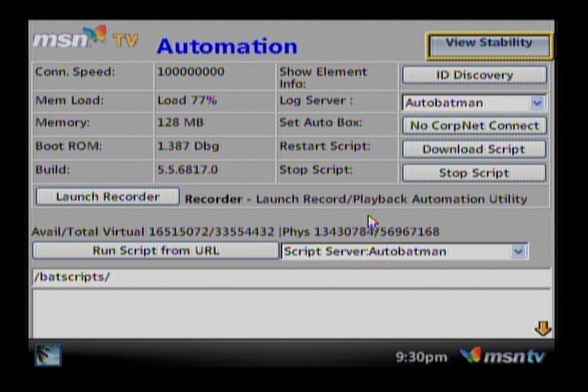
Task: Click the msn TV logo in the header
Action: click(85, 39)
